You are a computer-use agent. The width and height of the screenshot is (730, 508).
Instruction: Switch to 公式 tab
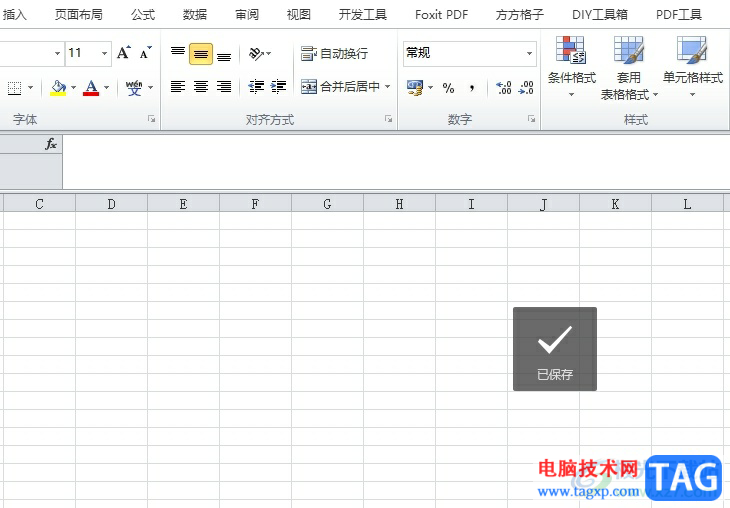[x=143, y=15]
